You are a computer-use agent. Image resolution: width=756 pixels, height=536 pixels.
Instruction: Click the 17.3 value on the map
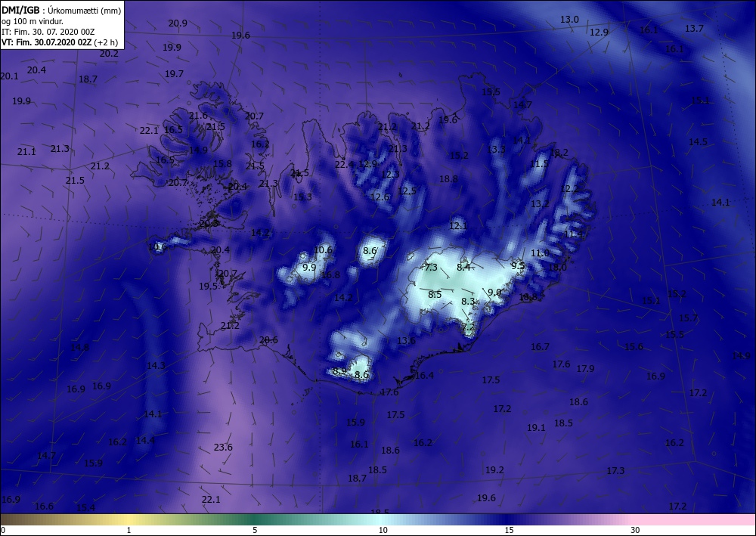point(615,471)
